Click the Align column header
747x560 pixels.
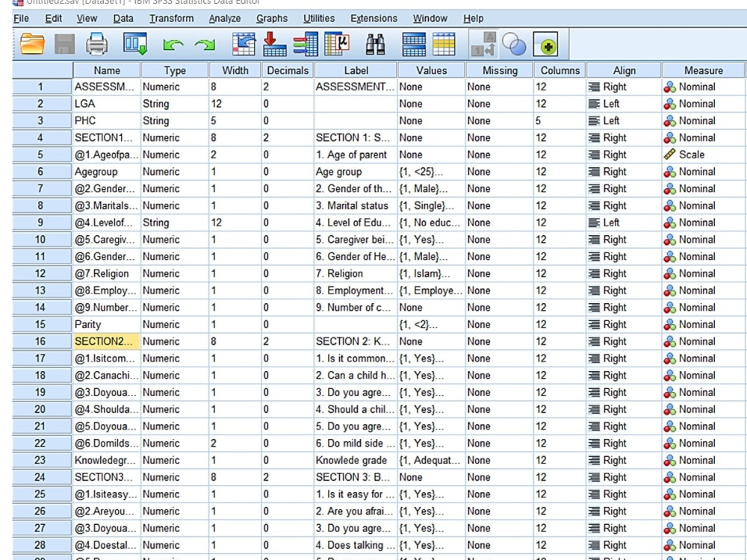(x=624, y=70)
